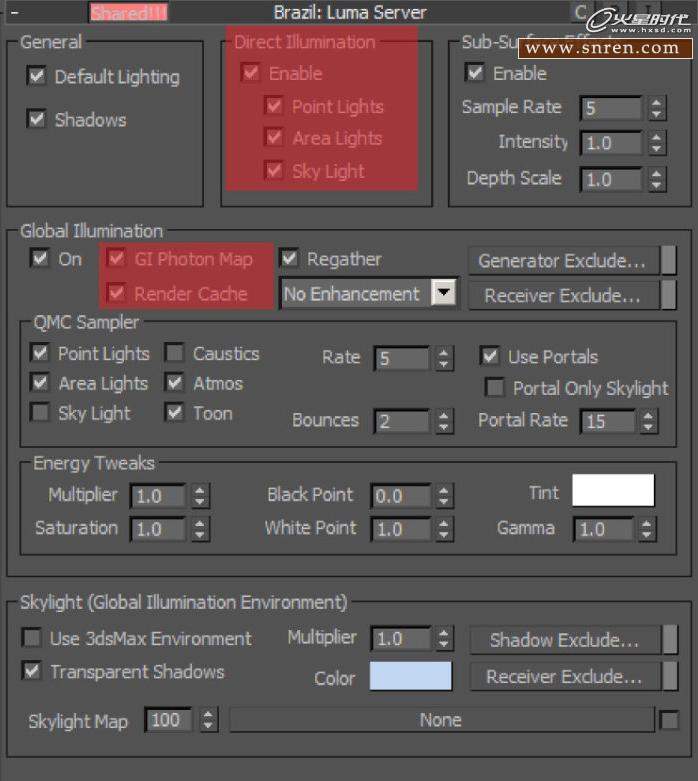Enable Portal Only Skylight checkbox

pyautogui.click(x=495, y=388)
